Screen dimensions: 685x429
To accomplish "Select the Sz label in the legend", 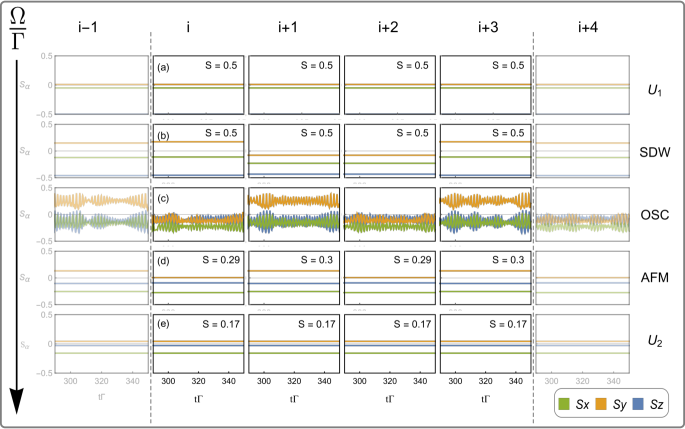I will tap(656, 404).
